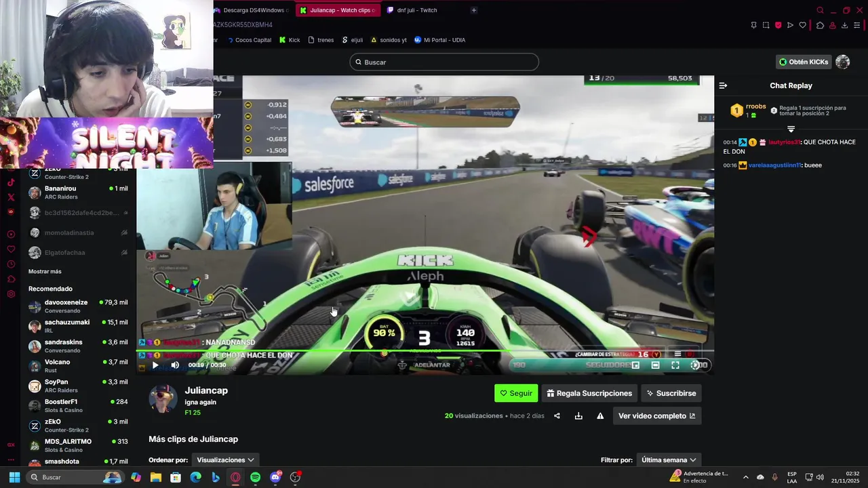Click the taskbar Buscar search box
This screenshot has width=868, height=488.
point(75,477)
